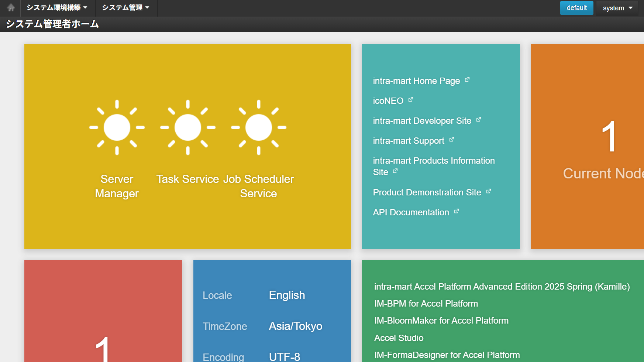Open the システム管理 menu

coord(126,8)
